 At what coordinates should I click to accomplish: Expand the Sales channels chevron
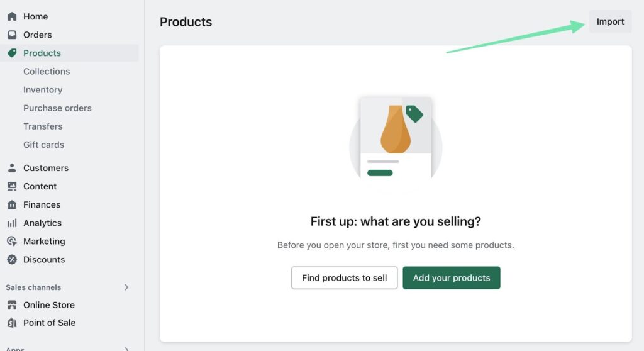(126, 287)
